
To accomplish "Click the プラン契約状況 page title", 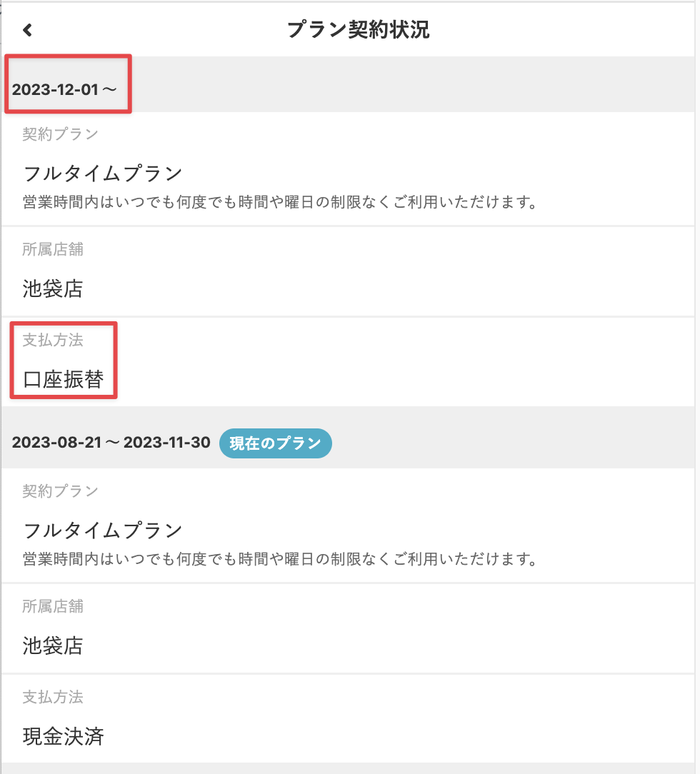I will pos(358,30).
